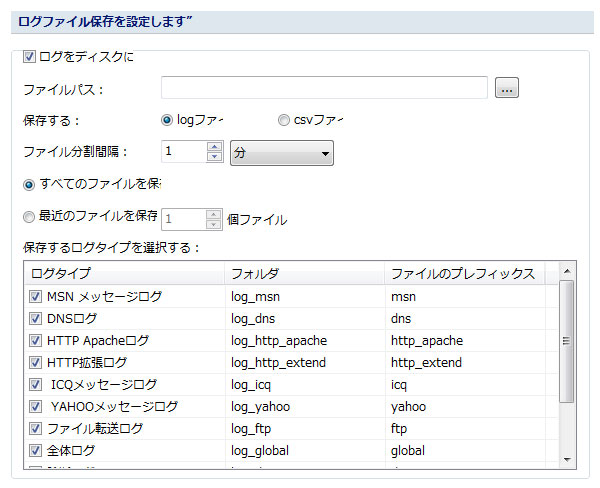Screen dimensions: 600x488
Task: Click the フォルダ column header
Action: point(303,273)
